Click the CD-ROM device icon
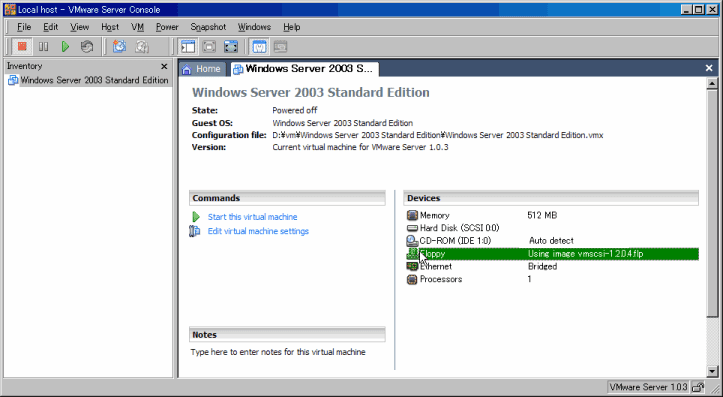The height and width of the screenshot is (397, 723). pyautogui.click(x=412, y=241)
